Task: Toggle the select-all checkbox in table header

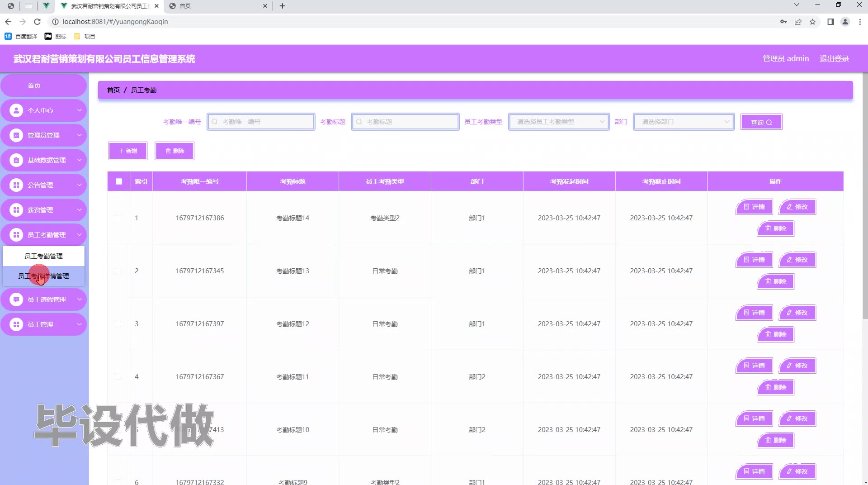Action: tap(119, 181)
